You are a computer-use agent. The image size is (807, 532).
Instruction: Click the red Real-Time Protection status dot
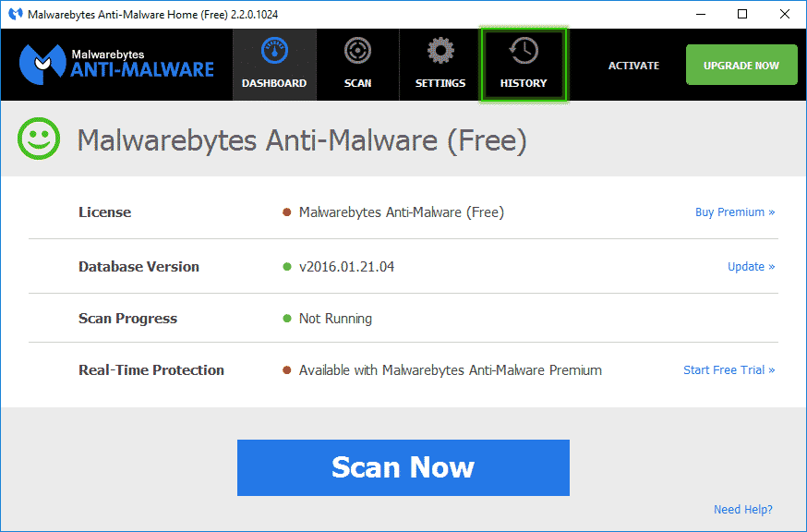click(287, 370)
